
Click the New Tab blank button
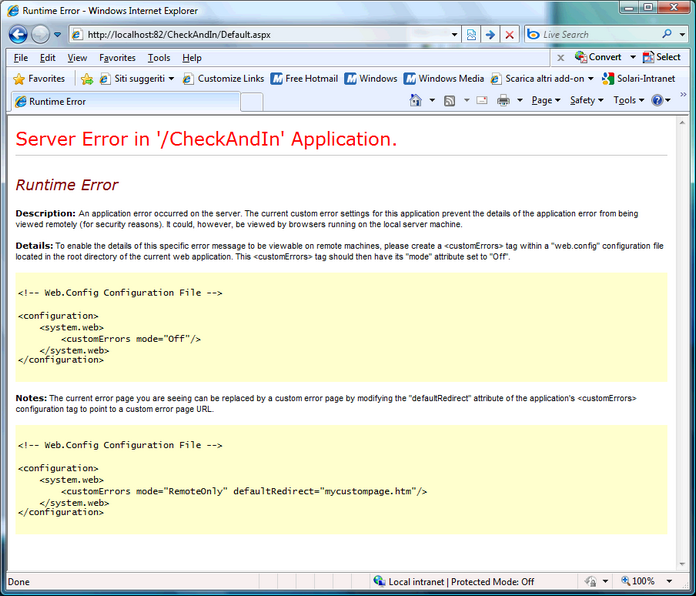coord(252,102)
